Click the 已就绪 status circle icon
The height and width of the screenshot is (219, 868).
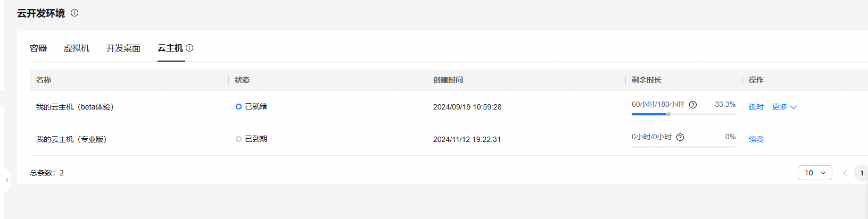[x=238, y=107]
